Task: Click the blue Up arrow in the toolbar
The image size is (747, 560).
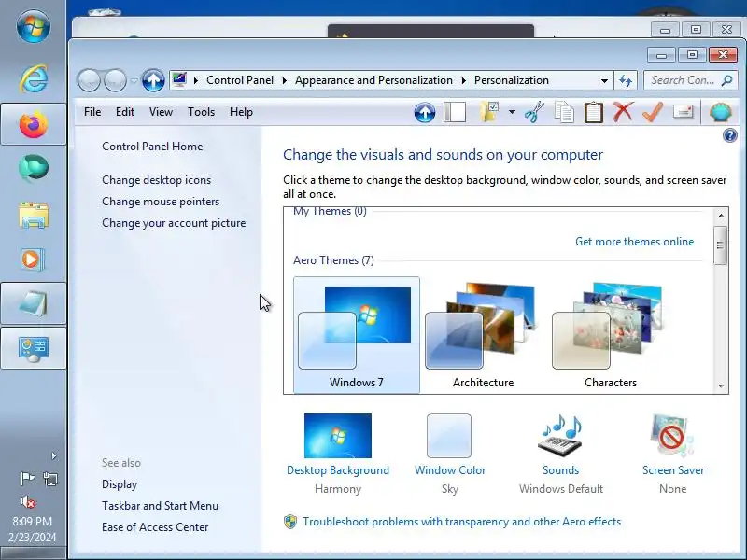Action: (x=425, y=113)
